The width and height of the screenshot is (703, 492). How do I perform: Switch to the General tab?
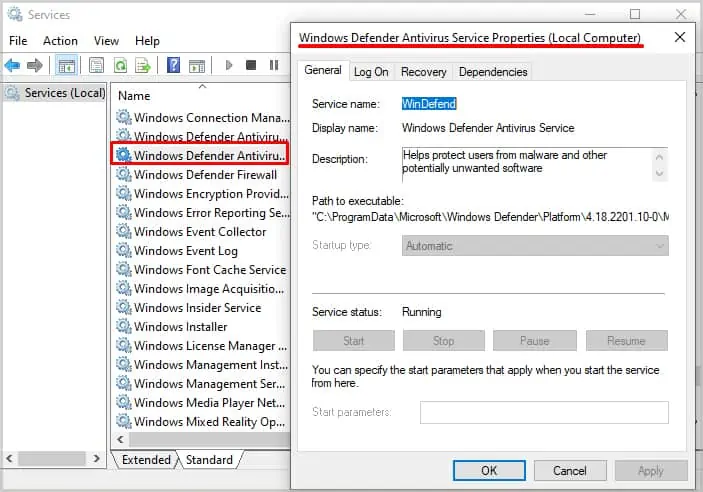point(323,70)
